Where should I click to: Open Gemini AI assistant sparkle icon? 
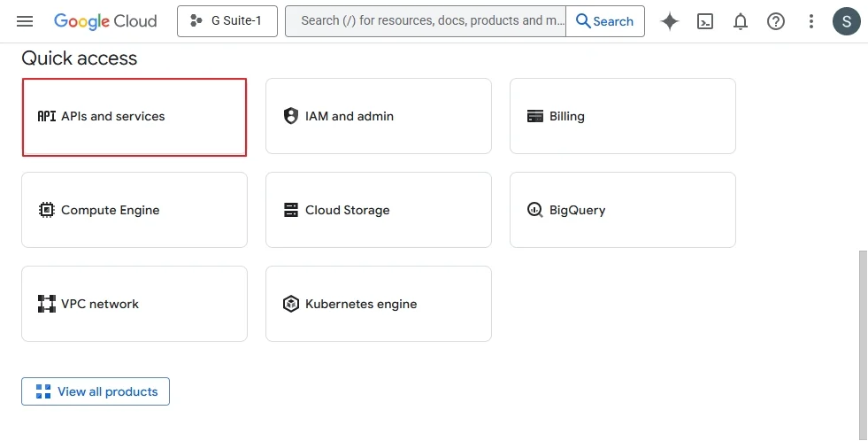coord(669,21)
